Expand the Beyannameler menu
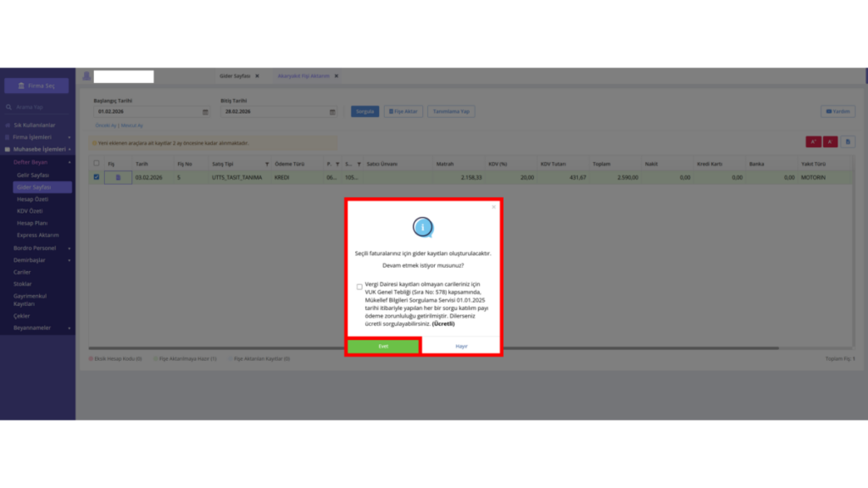Viewport: 868px width, 488px height. coord(42,328)
